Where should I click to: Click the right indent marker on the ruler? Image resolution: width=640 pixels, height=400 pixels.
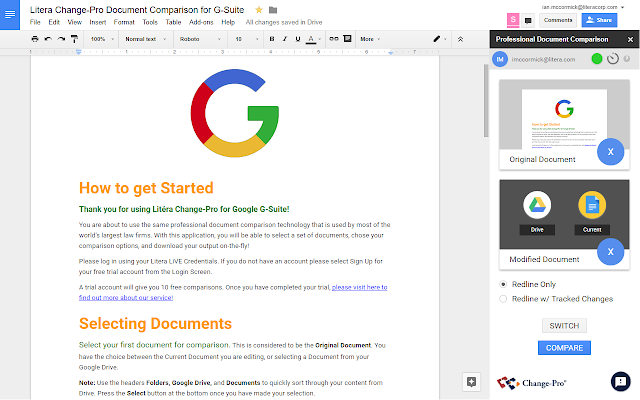click(391, 53)
